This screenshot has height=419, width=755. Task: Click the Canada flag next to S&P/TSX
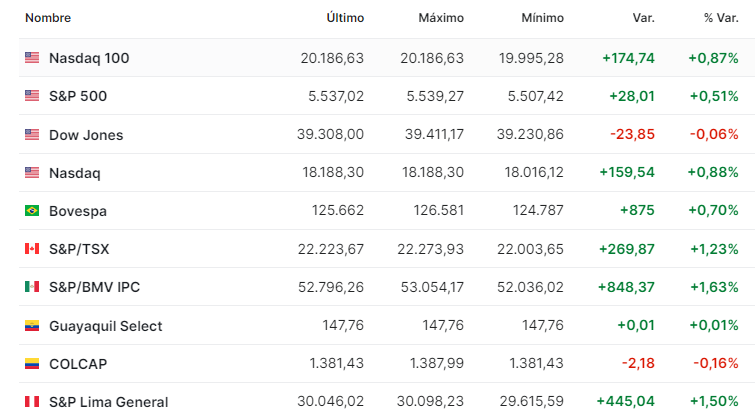coord(32,249)
